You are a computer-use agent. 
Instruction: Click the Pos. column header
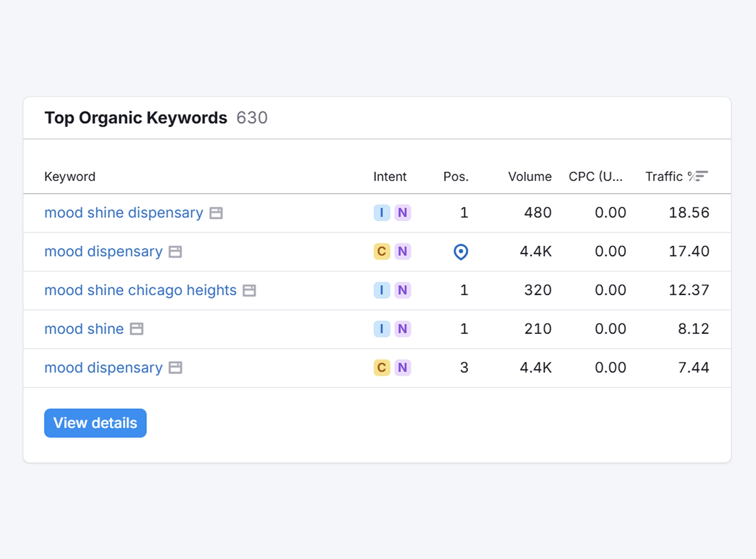point(456,177)
